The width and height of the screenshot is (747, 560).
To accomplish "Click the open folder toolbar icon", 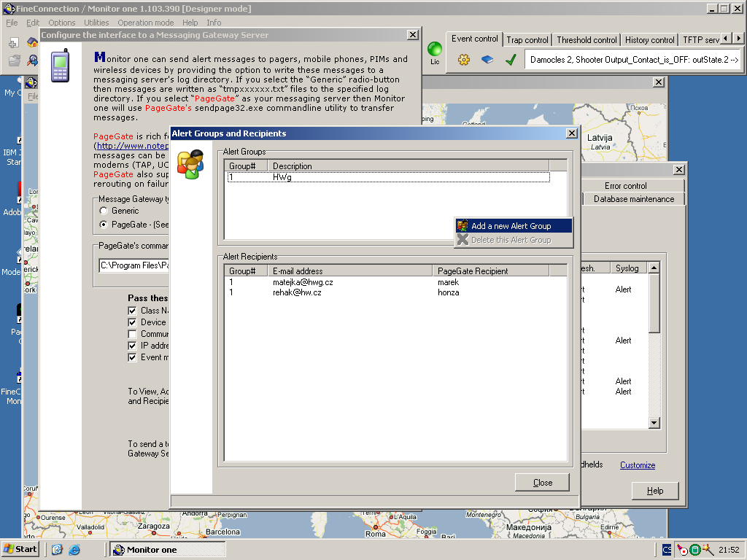I will (15, 61).
